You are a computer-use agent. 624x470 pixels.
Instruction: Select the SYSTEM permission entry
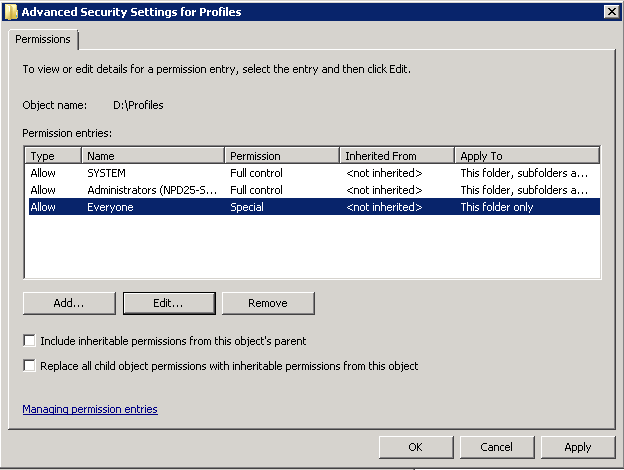tap(314, 173)
